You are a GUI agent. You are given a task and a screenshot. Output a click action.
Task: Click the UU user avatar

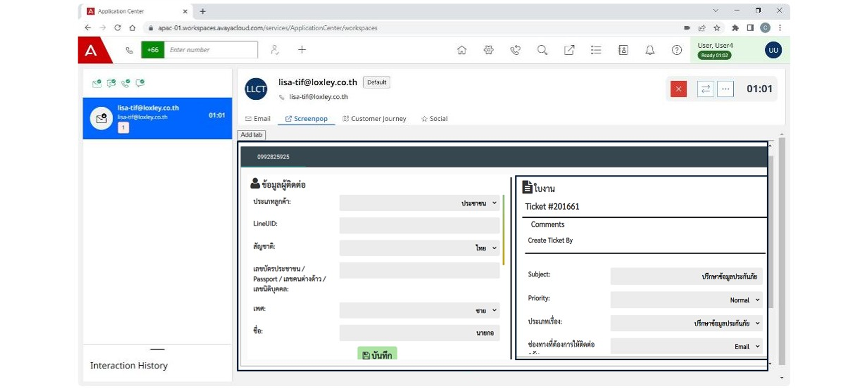point(773,50)
